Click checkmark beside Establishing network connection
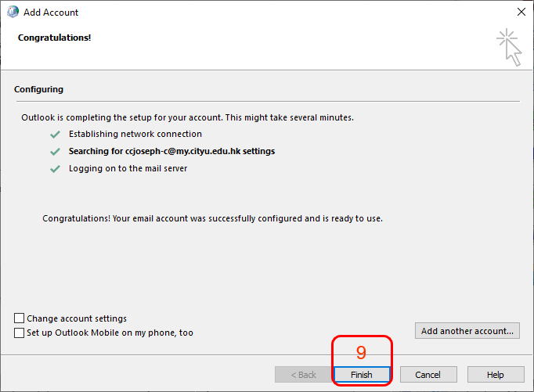 [x=55, y=135]
